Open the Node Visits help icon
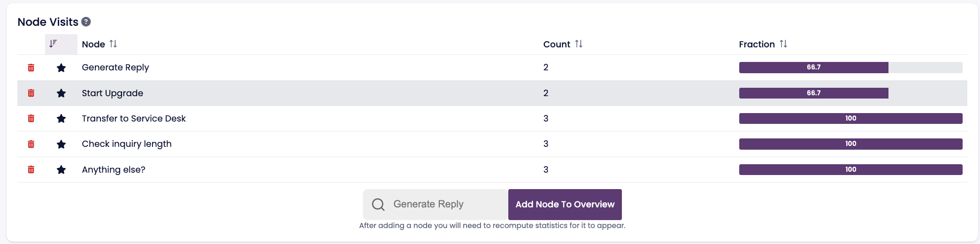Image resolution: width=980 pixels, height=244 pixels. (x=86, y=22)
